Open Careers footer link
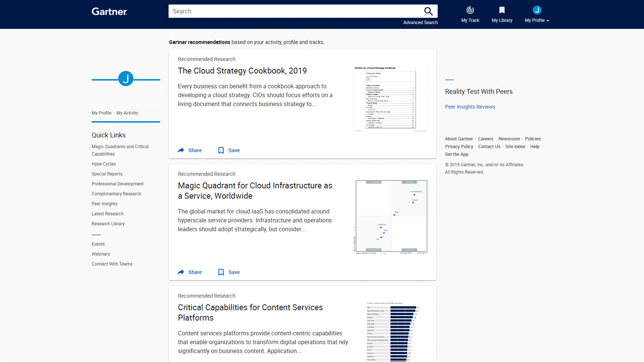This screenshot has height=362, width=644. 485,139
